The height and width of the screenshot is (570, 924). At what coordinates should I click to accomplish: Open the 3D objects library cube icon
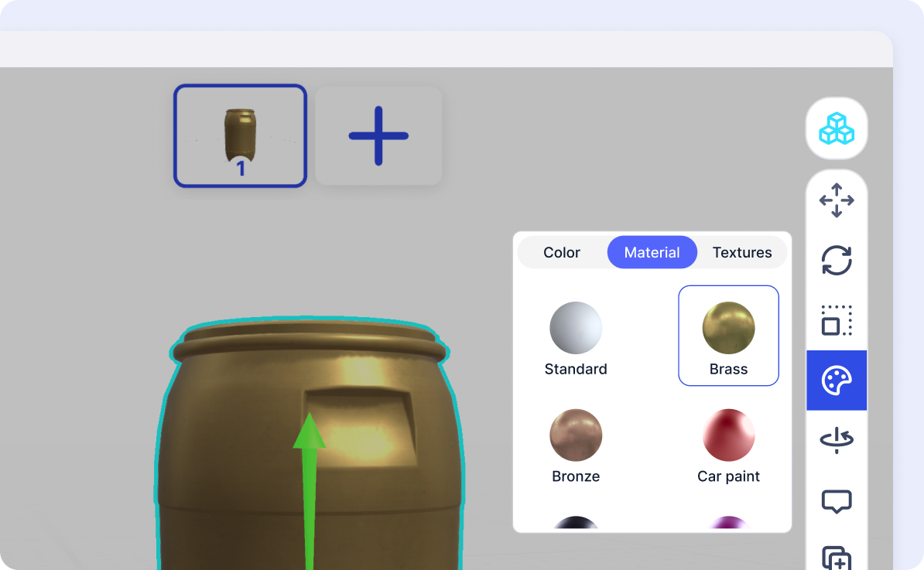pyautogui.click(x=837, y=128)
